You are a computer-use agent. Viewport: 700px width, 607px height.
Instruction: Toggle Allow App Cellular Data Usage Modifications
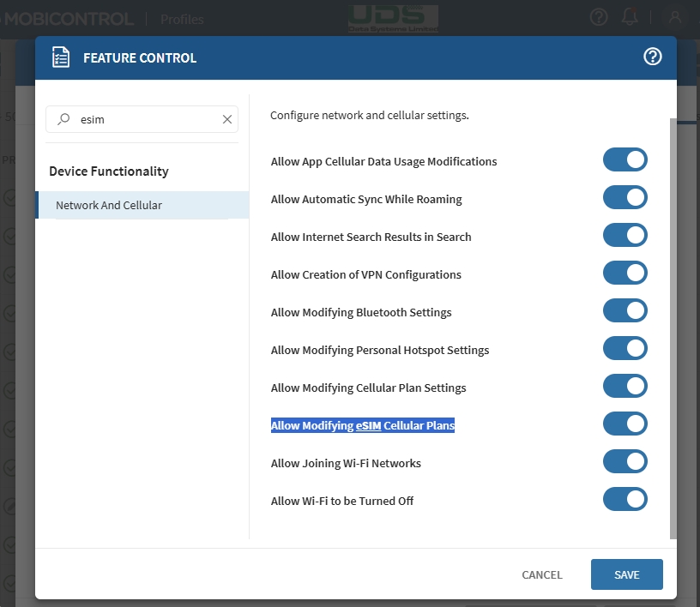click(625, 160)
